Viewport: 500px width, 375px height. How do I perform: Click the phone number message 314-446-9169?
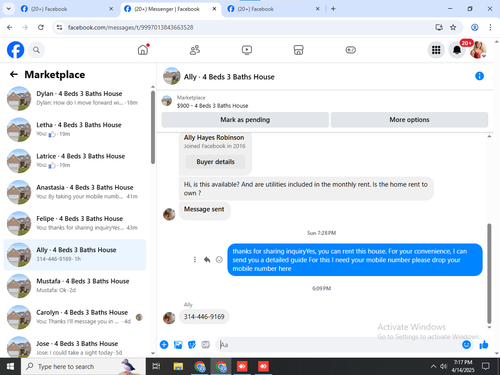[x=204, y=317]
